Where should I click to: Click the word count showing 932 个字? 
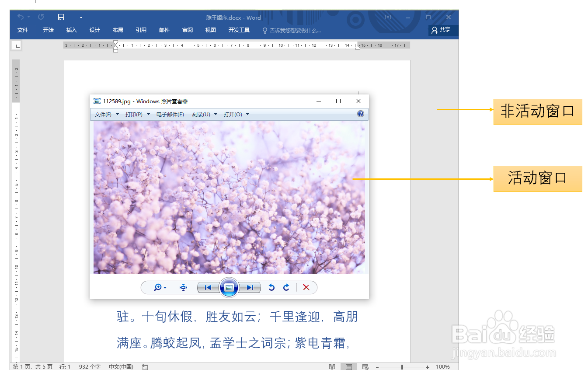(89, 366)
